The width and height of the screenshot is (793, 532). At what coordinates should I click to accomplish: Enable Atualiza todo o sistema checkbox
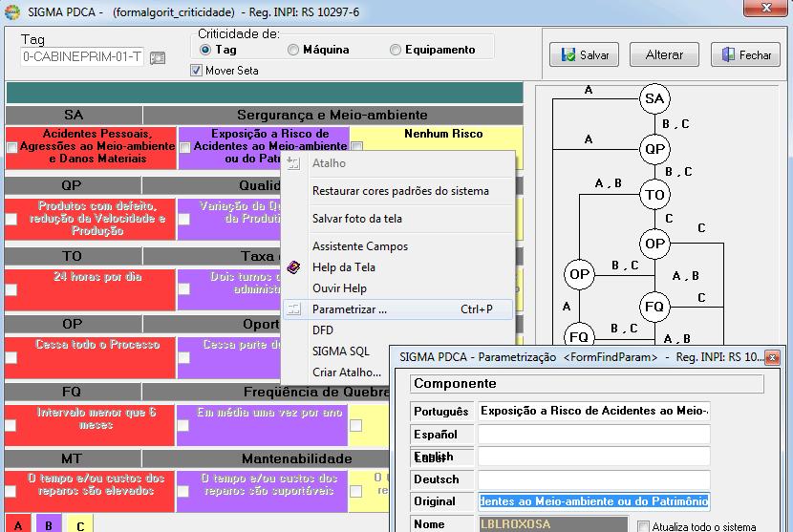[x=643, y=526]
